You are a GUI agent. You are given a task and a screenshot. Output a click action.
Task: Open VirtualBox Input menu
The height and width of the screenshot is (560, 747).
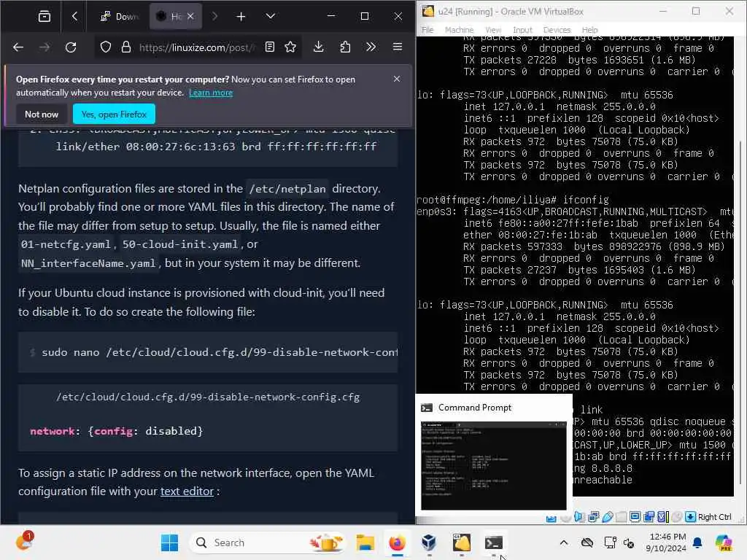pos(522,29)
